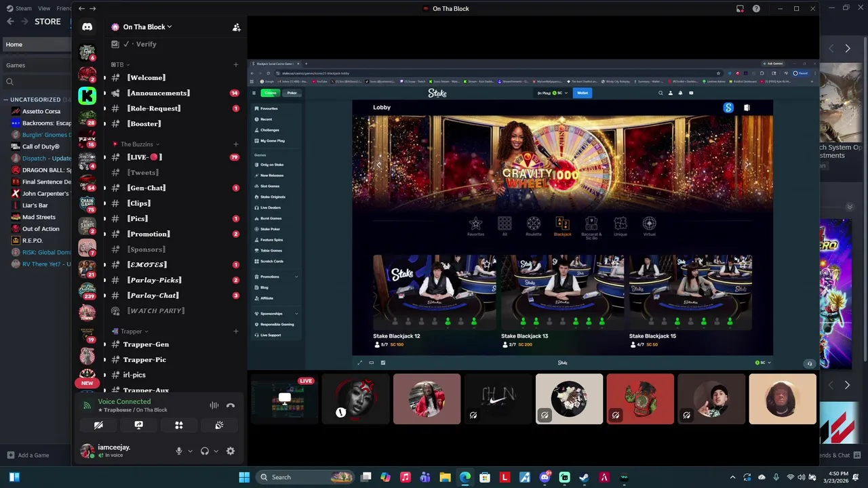The height and width of the screenshot is (488, 868).
Task: Open the [Role-Request] channel
Action: pos(174,108)
